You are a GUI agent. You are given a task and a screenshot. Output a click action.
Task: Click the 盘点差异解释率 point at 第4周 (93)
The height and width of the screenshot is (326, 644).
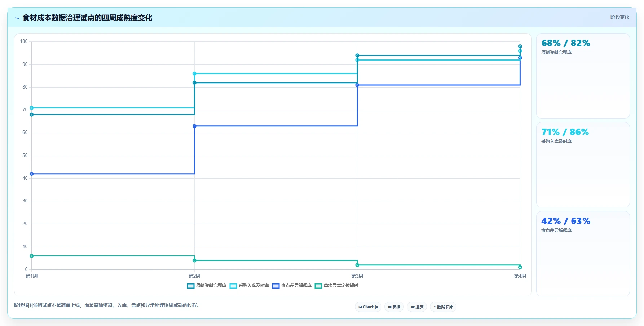coord(520,58)
